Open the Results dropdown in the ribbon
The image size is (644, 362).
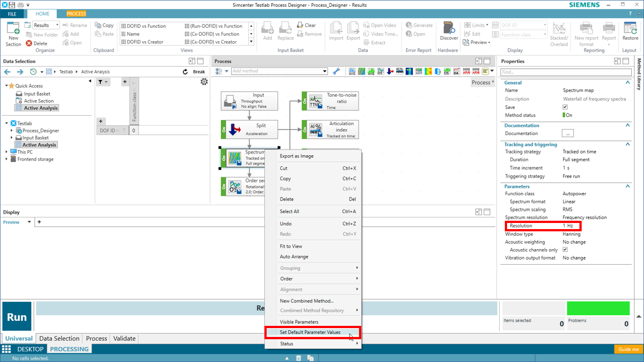(x=57, y=25)
